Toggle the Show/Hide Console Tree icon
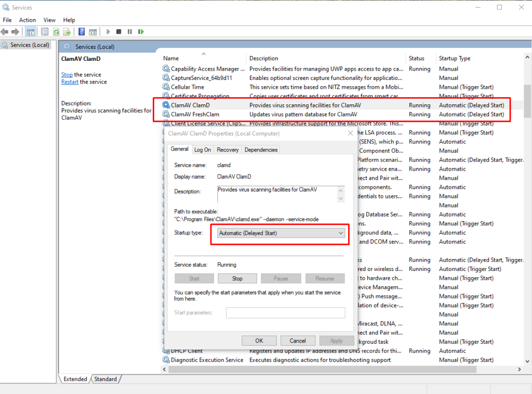The image size is (532, 394). click(30, 31)
